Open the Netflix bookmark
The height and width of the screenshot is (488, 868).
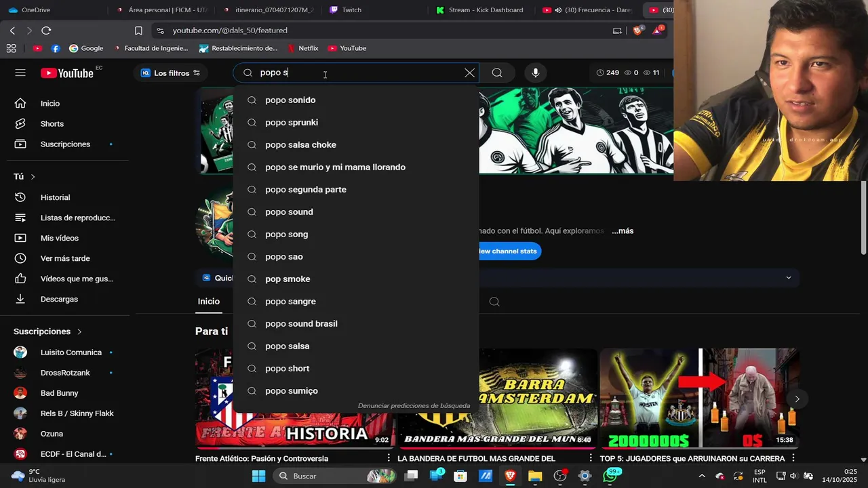(302, 48)
